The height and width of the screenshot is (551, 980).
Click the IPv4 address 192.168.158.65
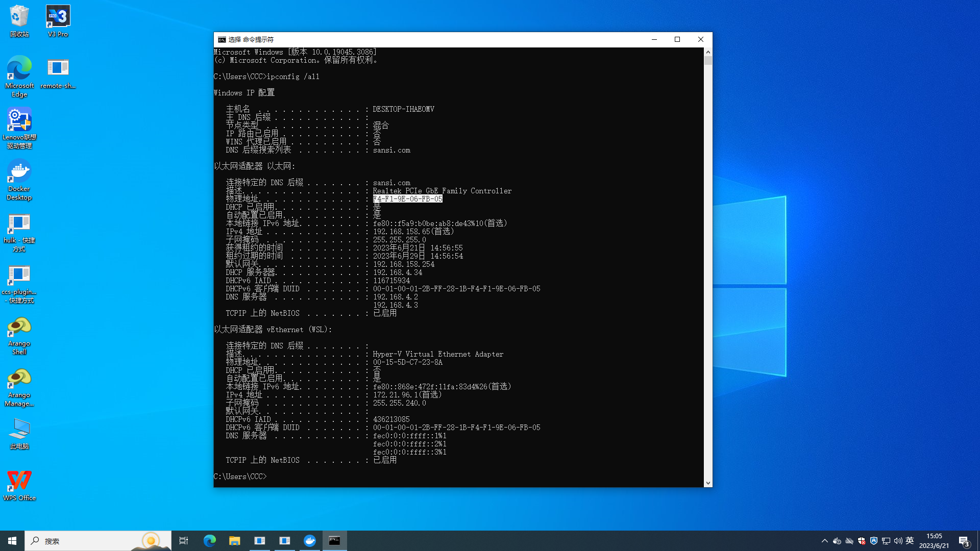pos(402,232)
